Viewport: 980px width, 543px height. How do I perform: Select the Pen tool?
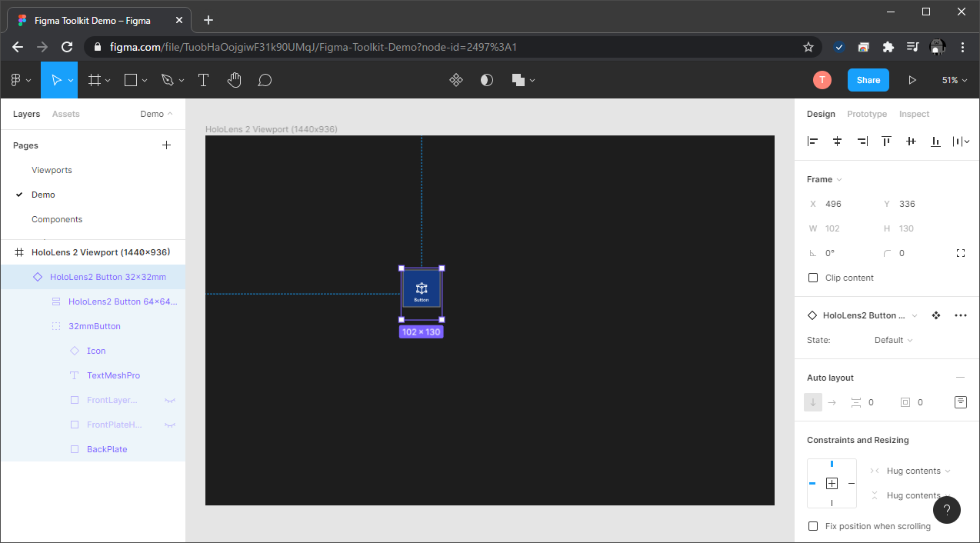pyautogui.click(x=168, y=80)
